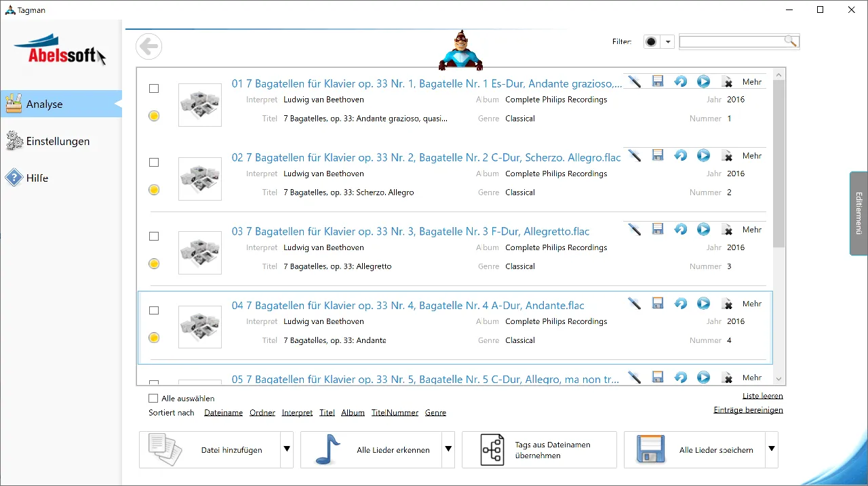Screen dimensions: 868x486
Task: Open Mehr options for track 04
Action: coord(752,304)
